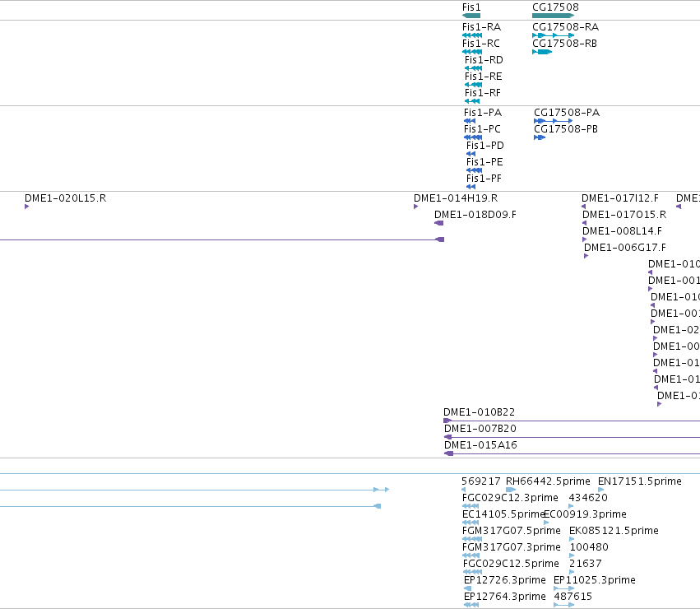Click BAC end DME1-017O15.R
700x609 pixels.
624,215
